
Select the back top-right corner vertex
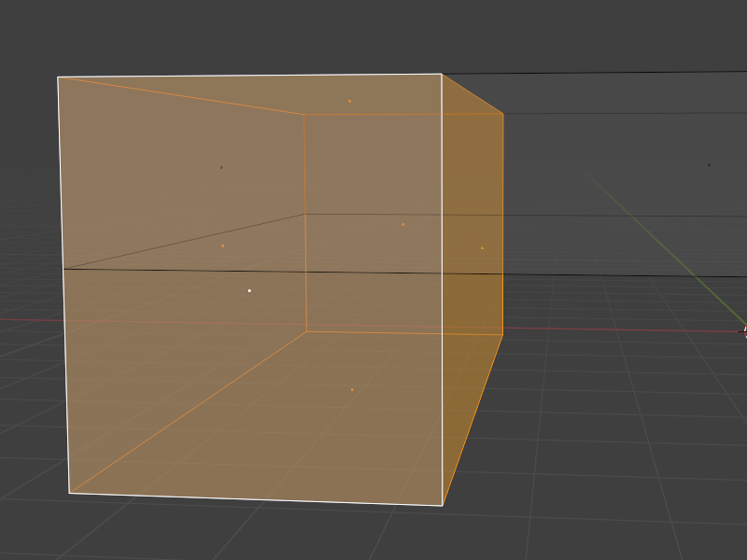point(503,114)
